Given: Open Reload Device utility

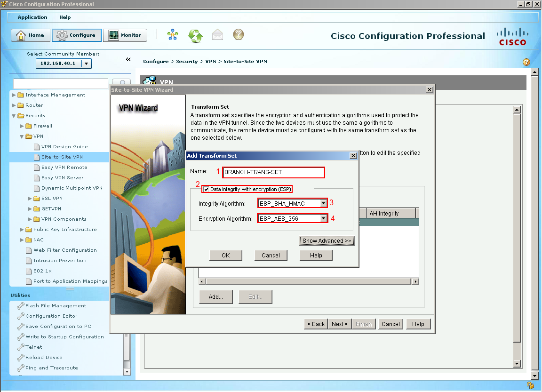Looking at the screenshot, I should click(x=44, y=358).
